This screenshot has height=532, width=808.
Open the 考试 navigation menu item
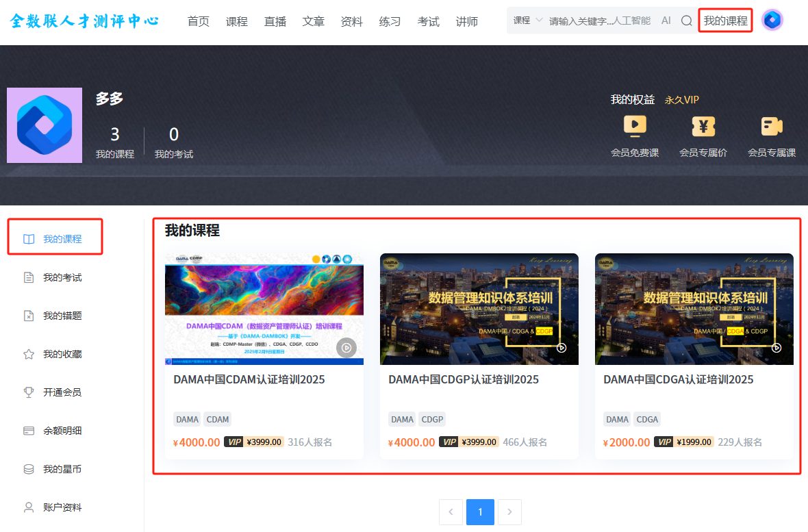[x=429, y=21]
